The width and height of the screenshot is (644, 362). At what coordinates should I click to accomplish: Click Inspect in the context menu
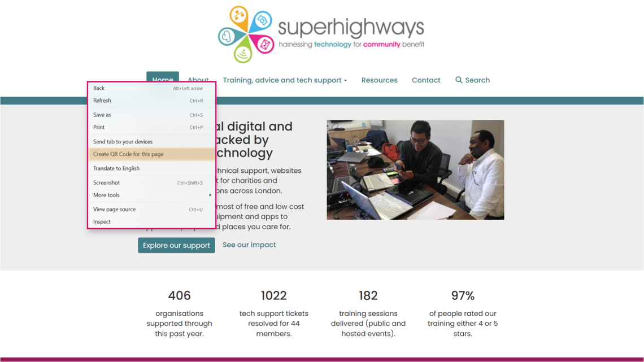102,222
